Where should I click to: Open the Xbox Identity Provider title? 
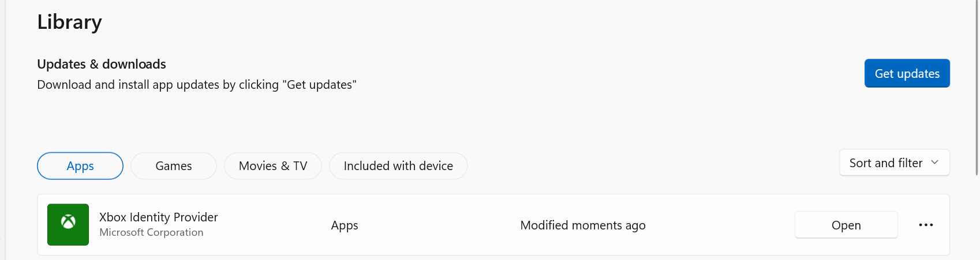tap(159, 217)
